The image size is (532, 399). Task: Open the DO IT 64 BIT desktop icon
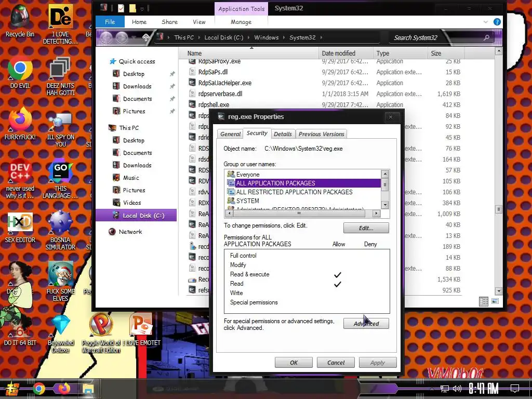click(x=20, y=331)
